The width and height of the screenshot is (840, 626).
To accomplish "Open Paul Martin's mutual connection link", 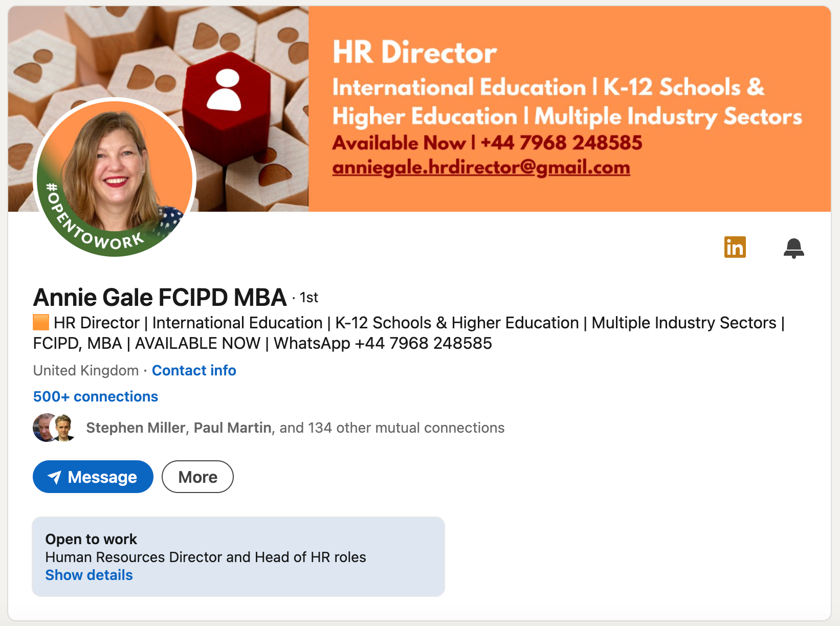I will pos(232,428).
